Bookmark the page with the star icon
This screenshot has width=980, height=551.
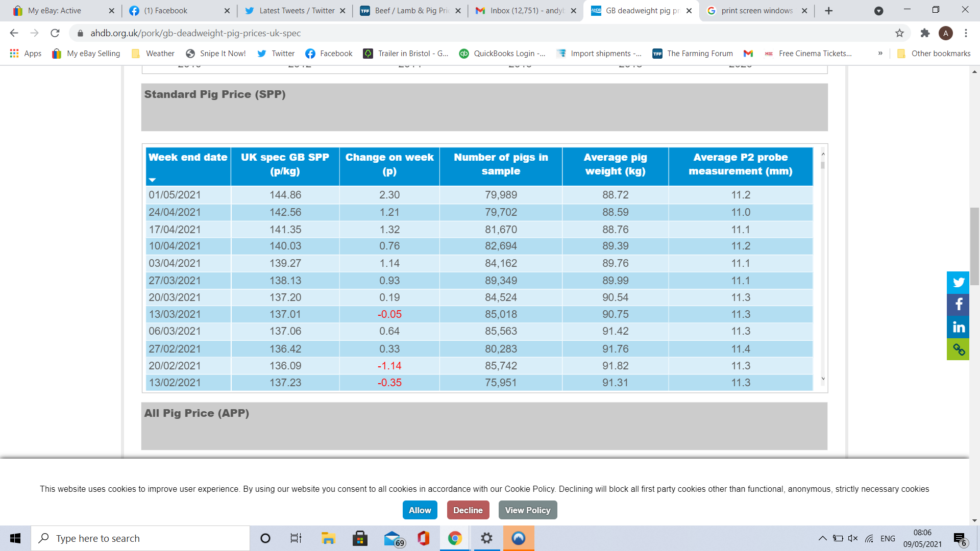point(898,33)
